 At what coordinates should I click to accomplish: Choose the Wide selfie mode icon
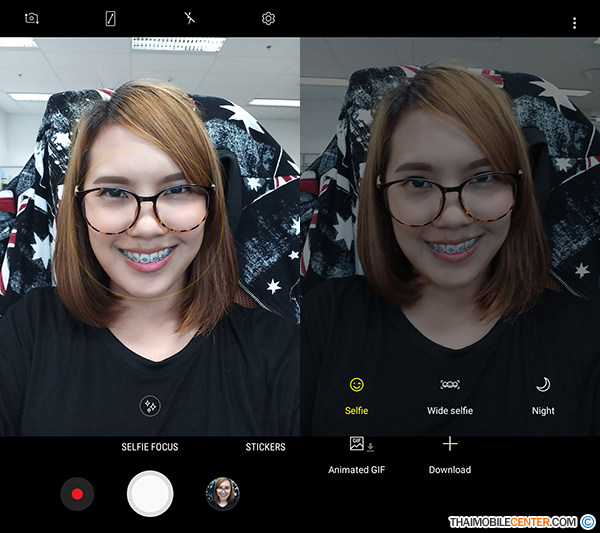450,384
